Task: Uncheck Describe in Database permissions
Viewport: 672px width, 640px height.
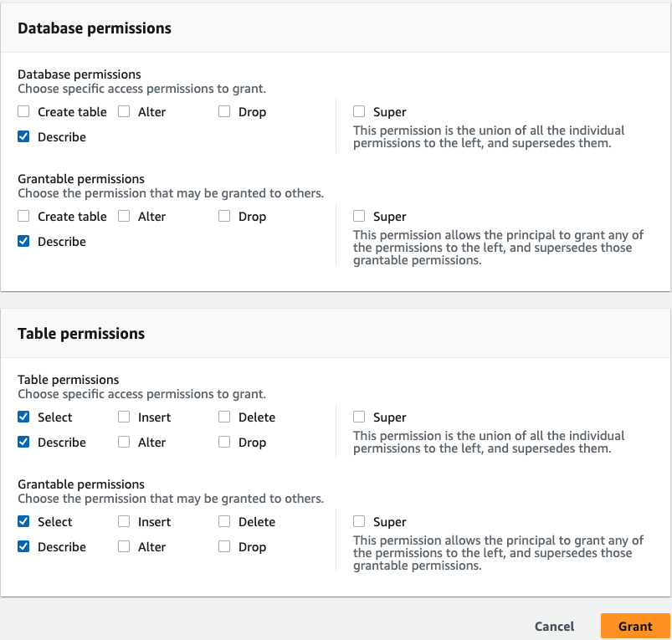Action: click(x=23, y=137)
